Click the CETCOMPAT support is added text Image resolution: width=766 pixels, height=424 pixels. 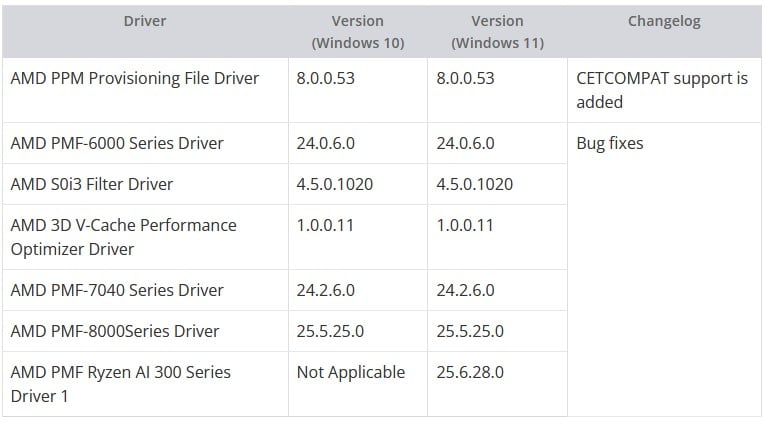tap(662, 90)
